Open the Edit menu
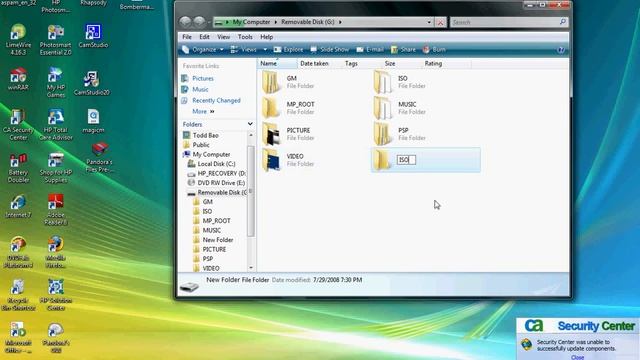The image size is (640, 360). pyautogui.click(x=204, y=37)
